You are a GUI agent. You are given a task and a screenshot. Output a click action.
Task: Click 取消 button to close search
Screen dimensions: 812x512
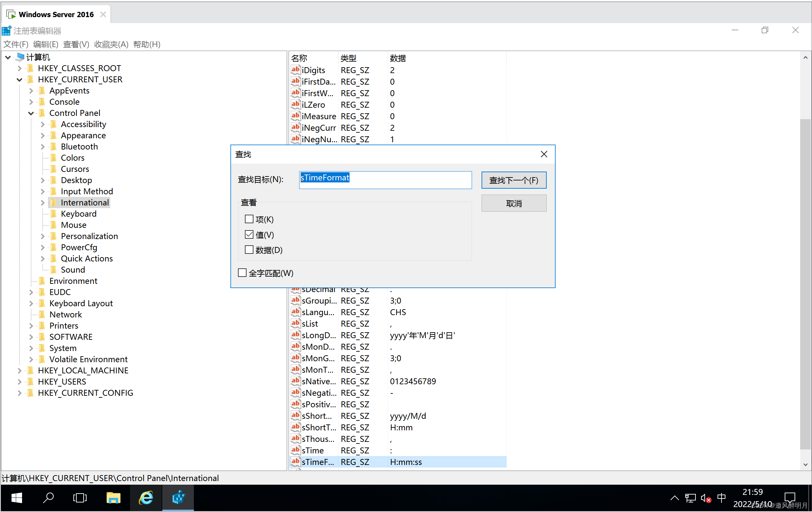[513, 203]
